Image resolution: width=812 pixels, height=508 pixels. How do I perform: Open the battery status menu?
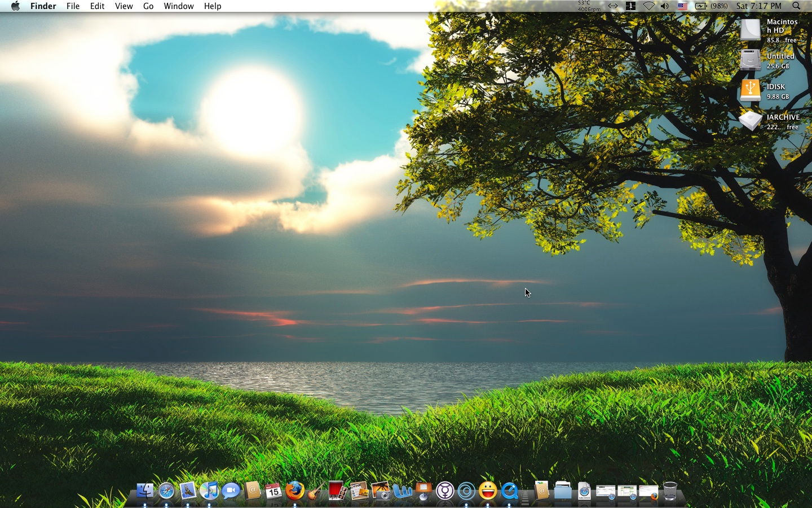point(711,6)
